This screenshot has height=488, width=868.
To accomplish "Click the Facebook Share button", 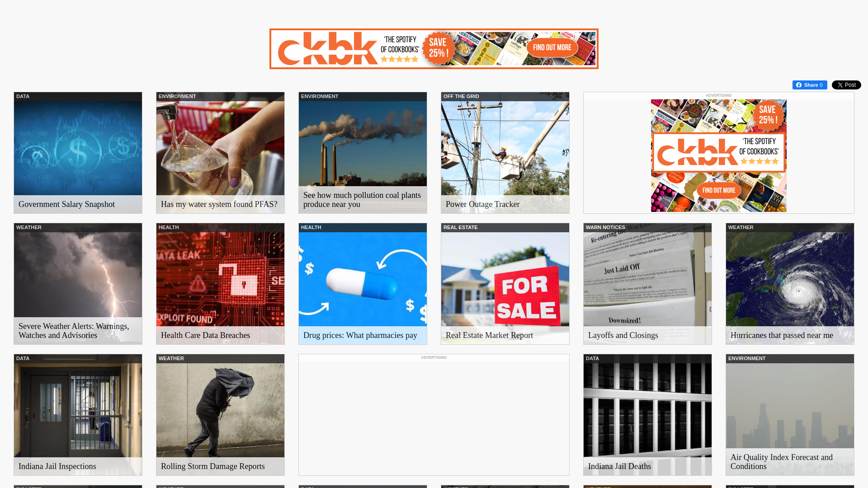I will 809,84.
